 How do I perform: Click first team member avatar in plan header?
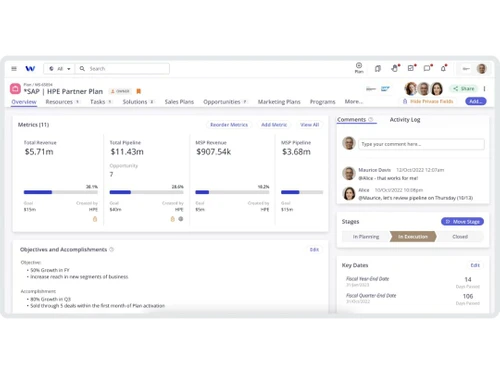pyautogui.click(x=411, y=89)
